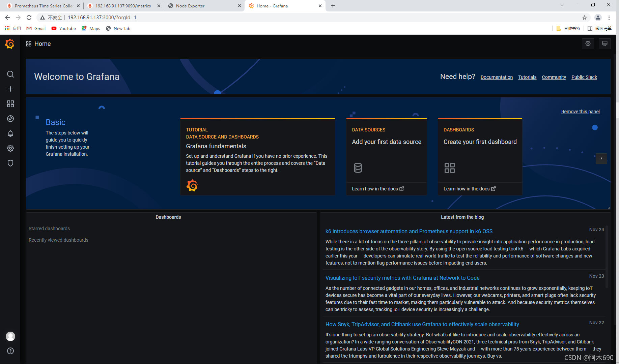Bookmark this page with the star icon
Image resolution: width=619 pixels, height=364 pixels.
click(x=585, y=18)
